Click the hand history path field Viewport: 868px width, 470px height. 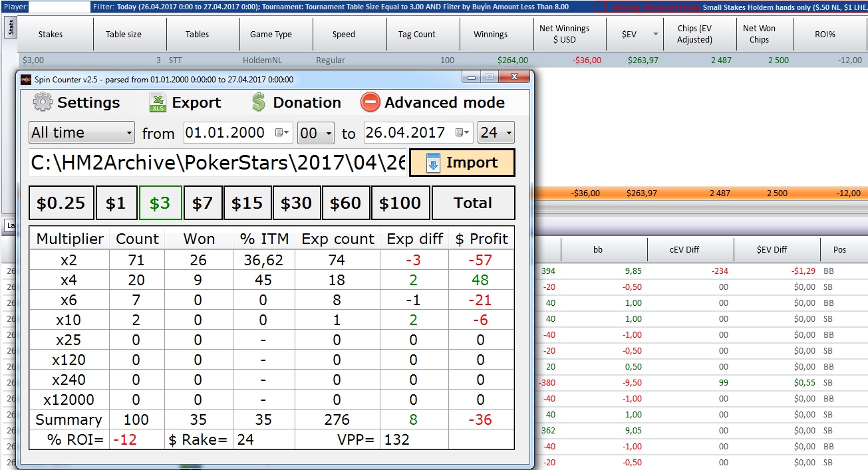[x=217, y=163]
